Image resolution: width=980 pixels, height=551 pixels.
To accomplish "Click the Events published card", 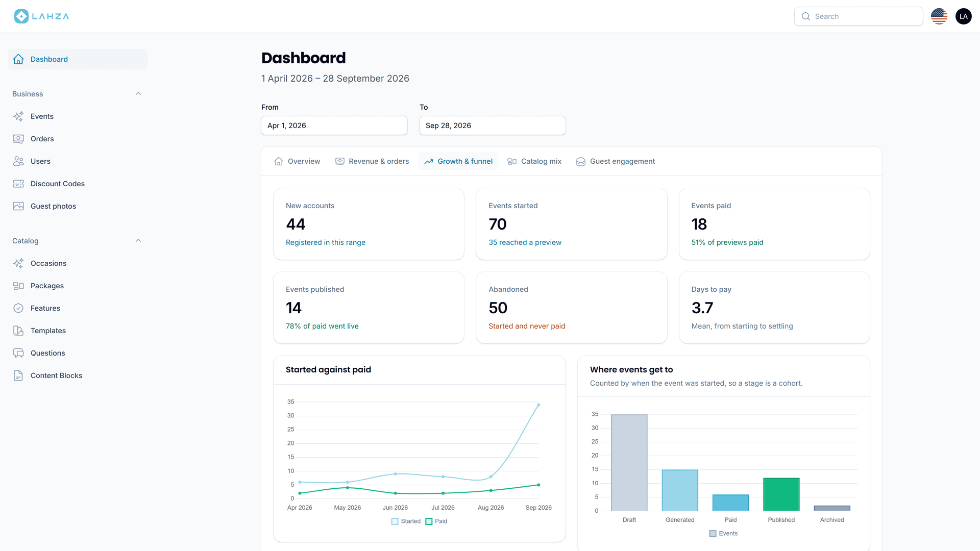I will click(369, 308).
